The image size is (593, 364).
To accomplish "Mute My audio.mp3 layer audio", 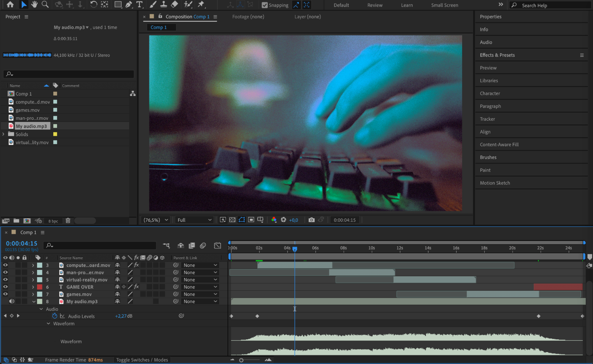I will [x=12, y=301].
